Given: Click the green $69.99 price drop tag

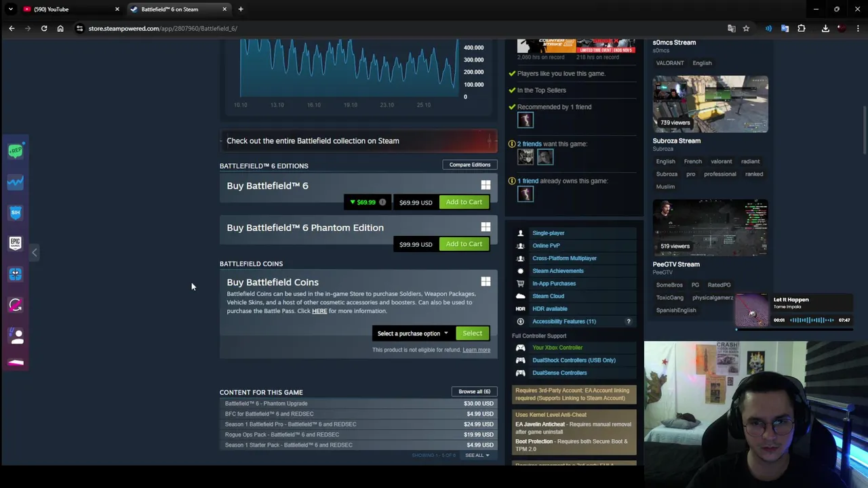Looking at the screenshot, I should (x=363, y=202).
